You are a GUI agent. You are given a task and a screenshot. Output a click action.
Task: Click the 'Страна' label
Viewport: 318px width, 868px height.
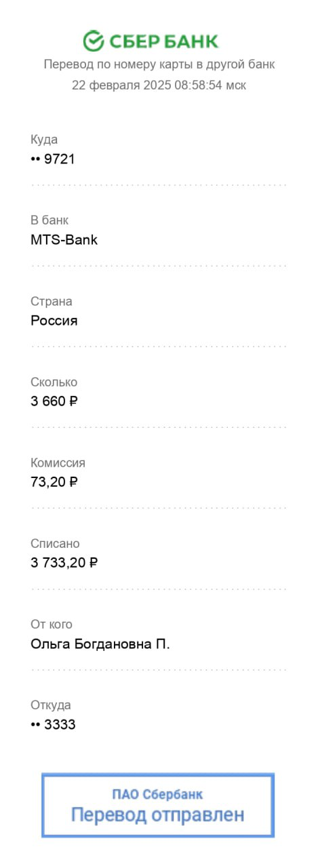point(52,301)
